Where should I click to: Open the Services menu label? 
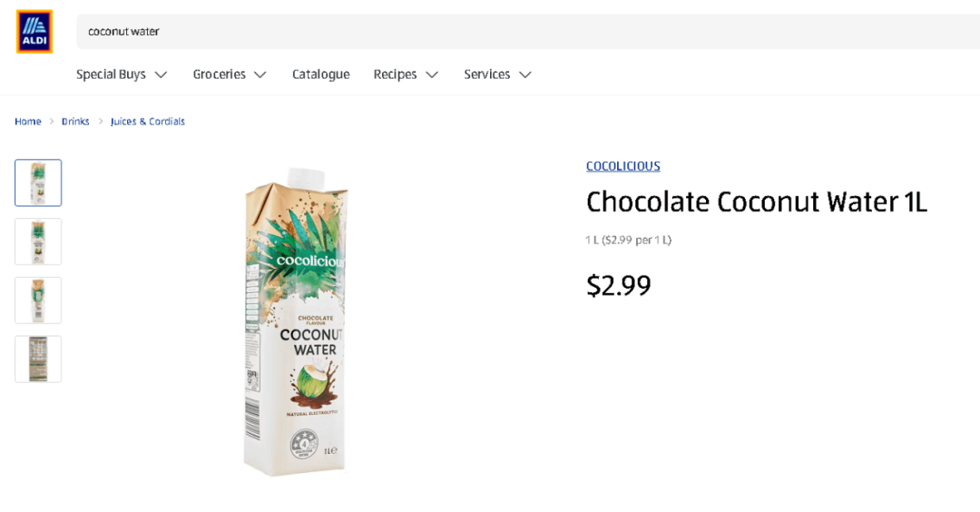[486, 74]
